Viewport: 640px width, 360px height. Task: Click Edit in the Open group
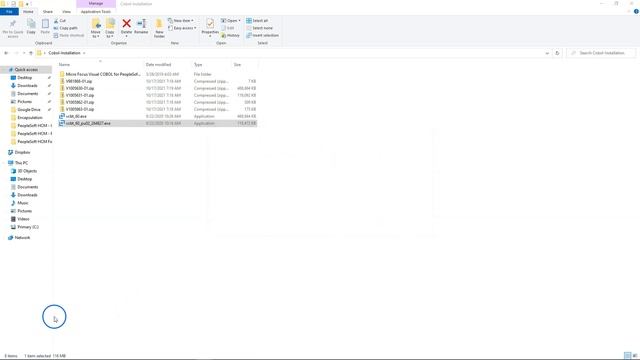[228, 28]
